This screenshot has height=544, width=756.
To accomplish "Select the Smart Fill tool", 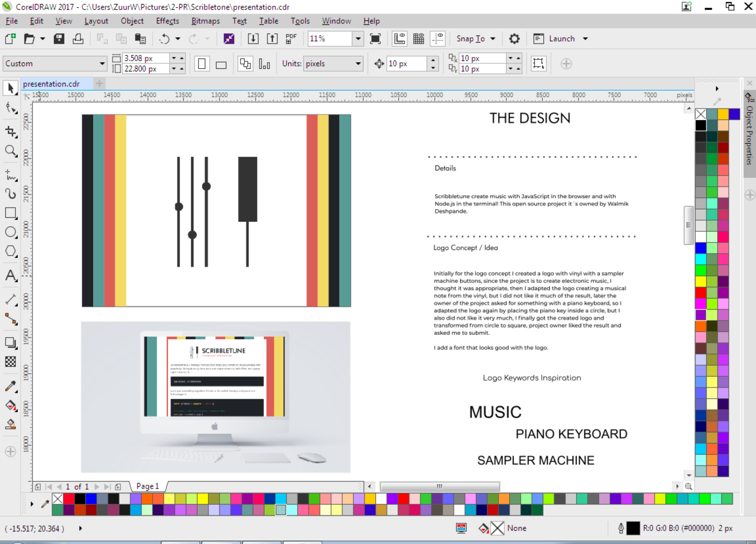I will [x=10, y=424].
